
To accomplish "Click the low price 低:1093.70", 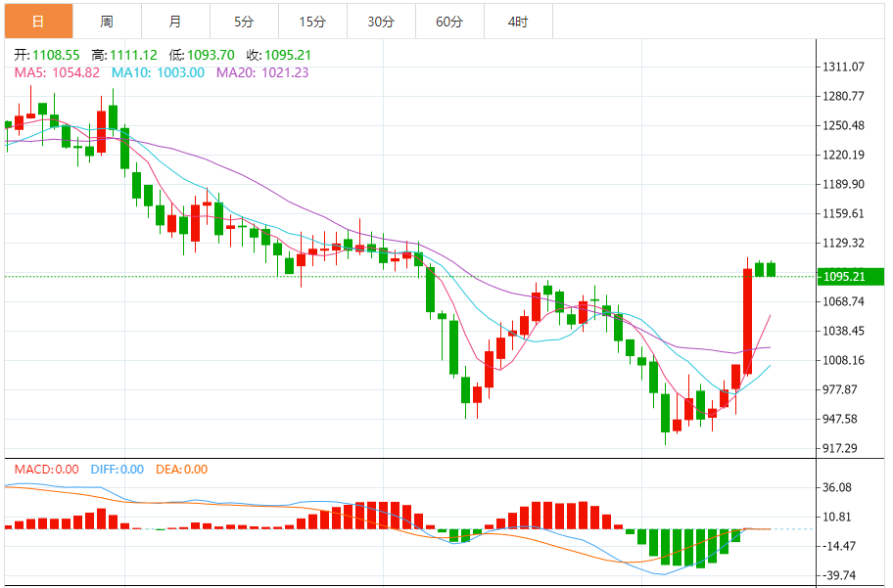I will 202,55.
